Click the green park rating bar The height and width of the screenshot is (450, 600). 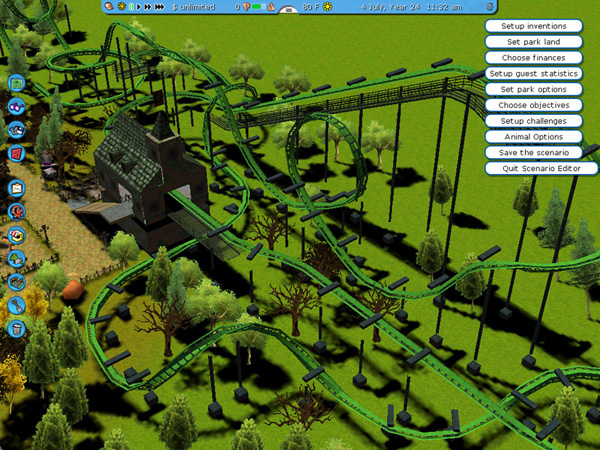coord(259,7)
